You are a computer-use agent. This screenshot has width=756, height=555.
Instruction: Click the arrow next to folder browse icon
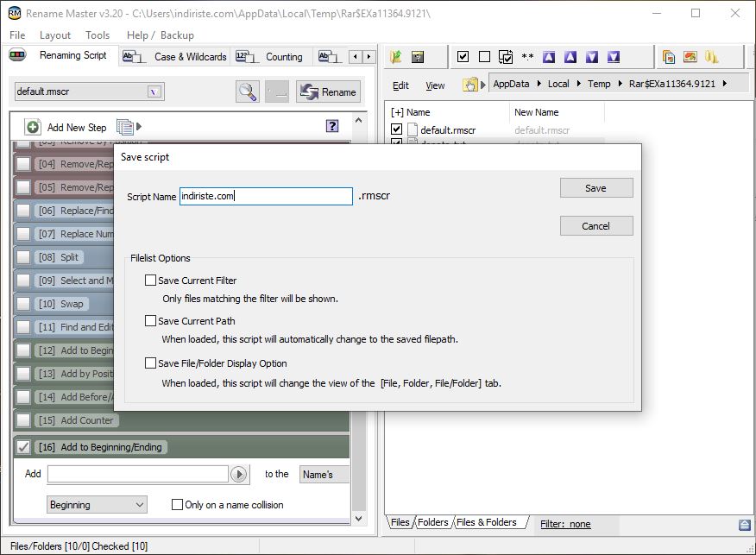click(482, 85)
